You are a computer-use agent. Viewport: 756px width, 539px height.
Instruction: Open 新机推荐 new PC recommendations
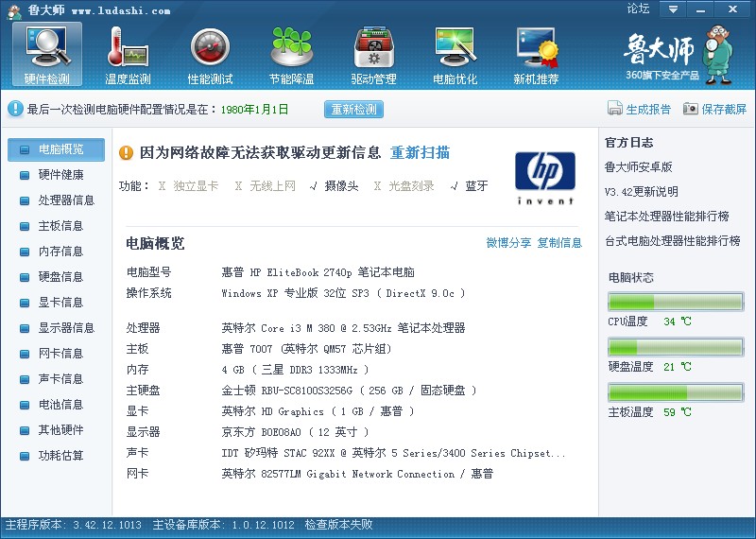point(536,55)
